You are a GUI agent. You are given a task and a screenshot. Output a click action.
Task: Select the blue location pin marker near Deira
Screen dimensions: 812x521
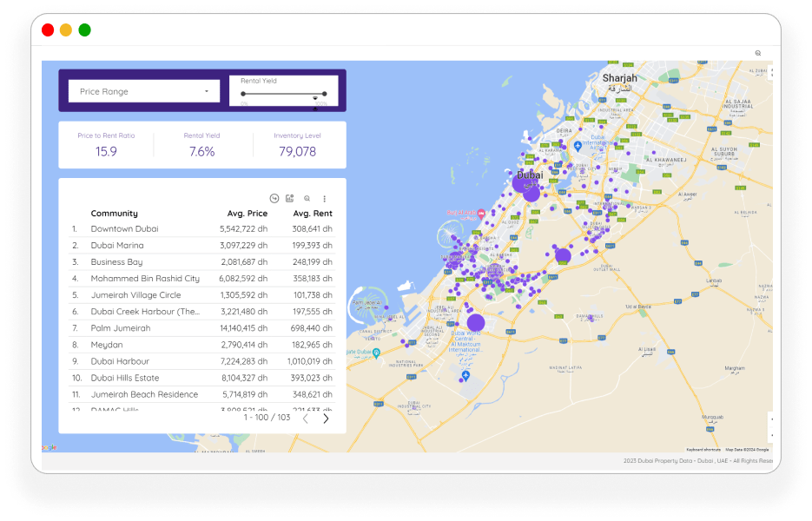[x=576, y=148]
